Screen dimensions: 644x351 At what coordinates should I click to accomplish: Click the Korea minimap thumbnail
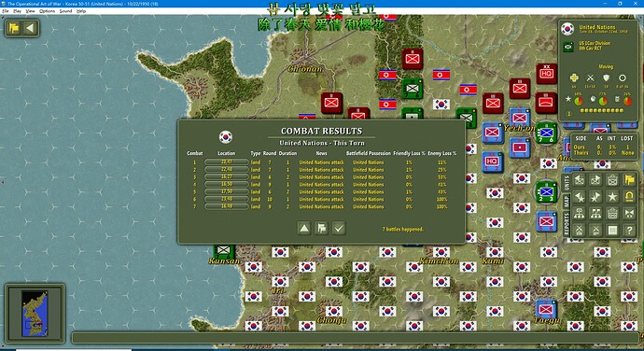pyautogui.click(x=35, y=313)
